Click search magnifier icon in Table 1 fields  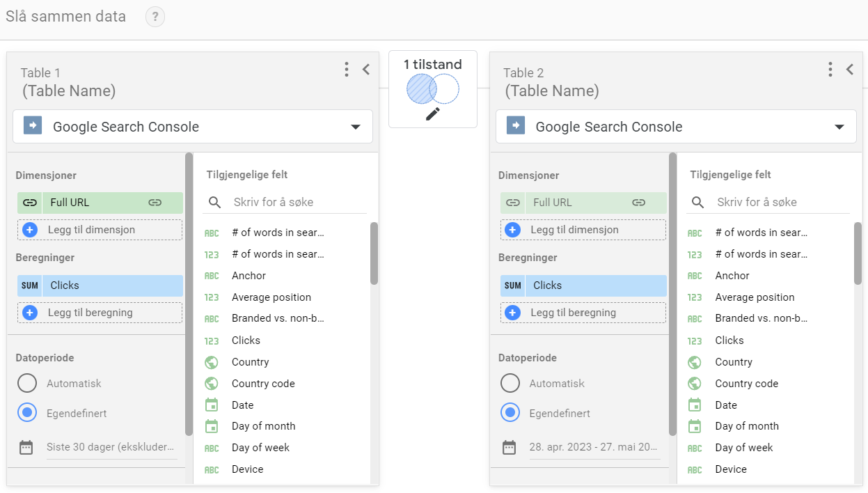[x=215, y=203]
